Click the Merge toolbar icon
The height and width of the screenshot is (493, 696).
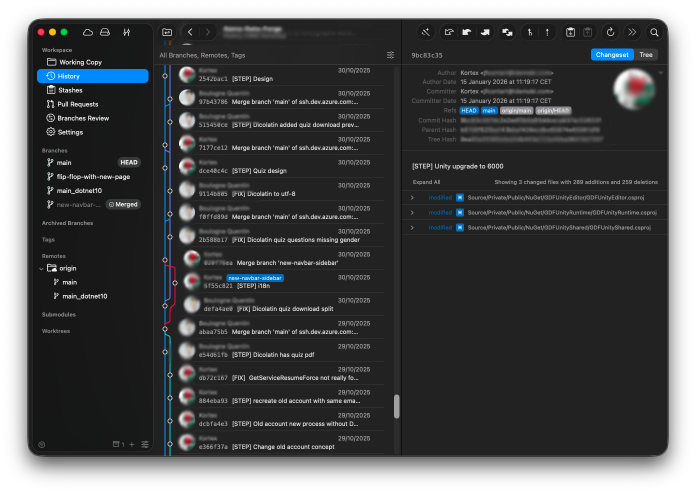click(507, 32)
